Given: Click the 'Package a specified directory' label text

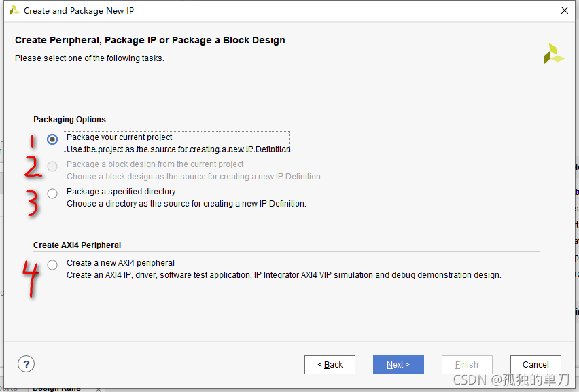Looking at the screenshot, I should [121, 192].
